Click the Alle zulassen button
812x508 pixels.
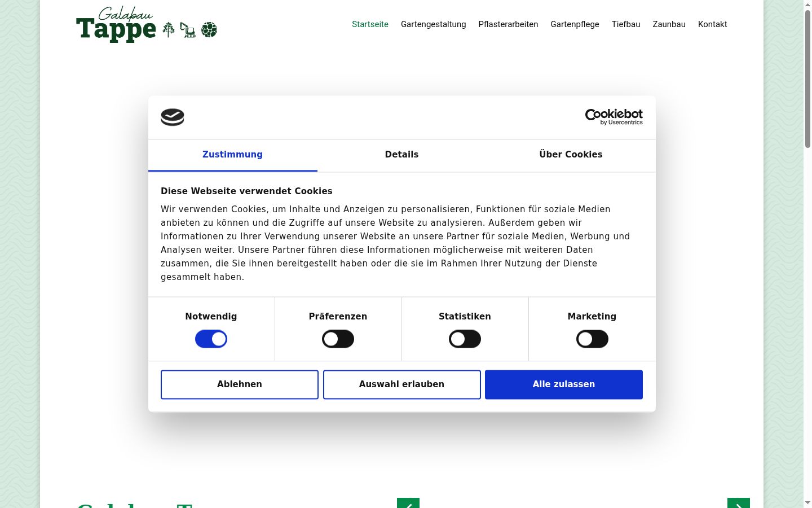tap(564, 384)
